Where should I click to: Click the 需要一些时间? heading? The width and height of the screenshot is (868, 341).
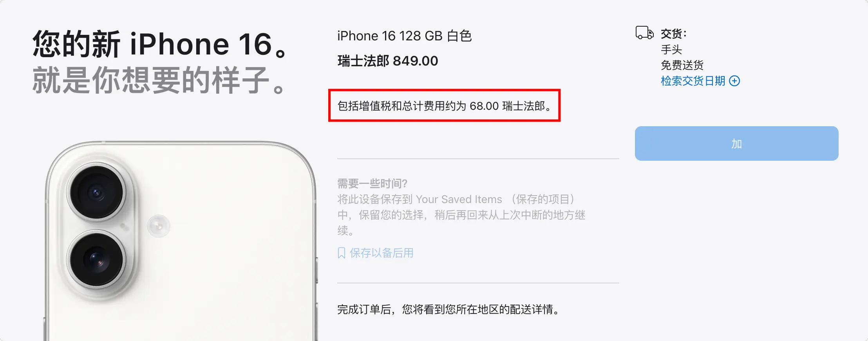point(373,183)
